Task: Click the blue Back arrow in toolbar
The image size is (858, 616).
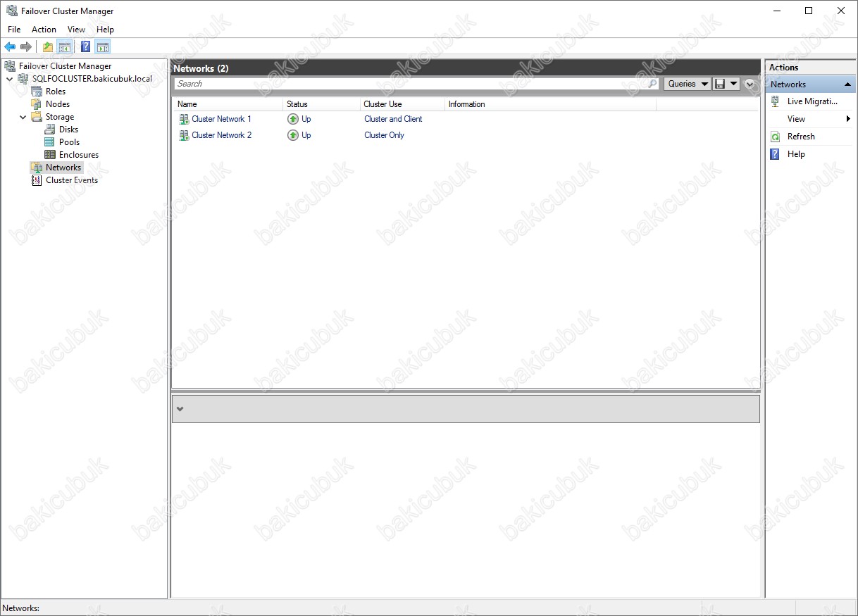Action: pyautogui.click(x=10, y=47)
